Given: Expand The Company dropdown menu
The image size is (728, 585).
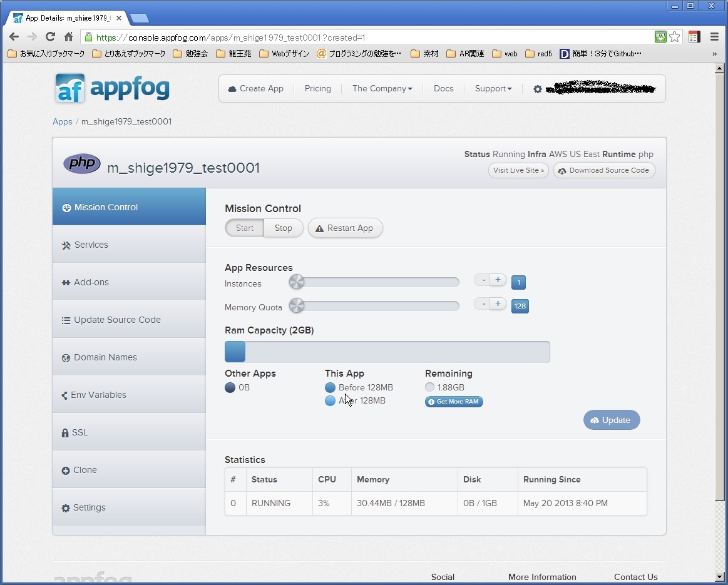Looking at the screenshot, I should 382,89.
